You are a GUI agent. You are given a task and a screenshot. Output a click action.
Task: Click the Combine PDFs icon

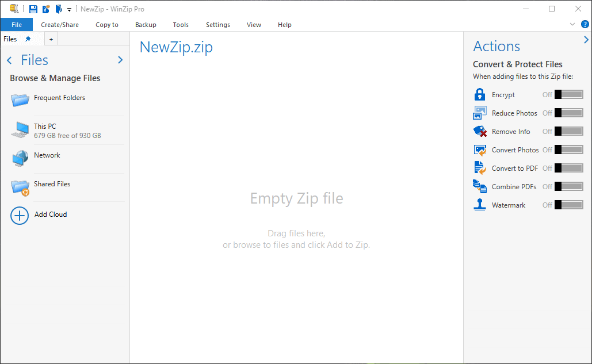coord(480,186)
